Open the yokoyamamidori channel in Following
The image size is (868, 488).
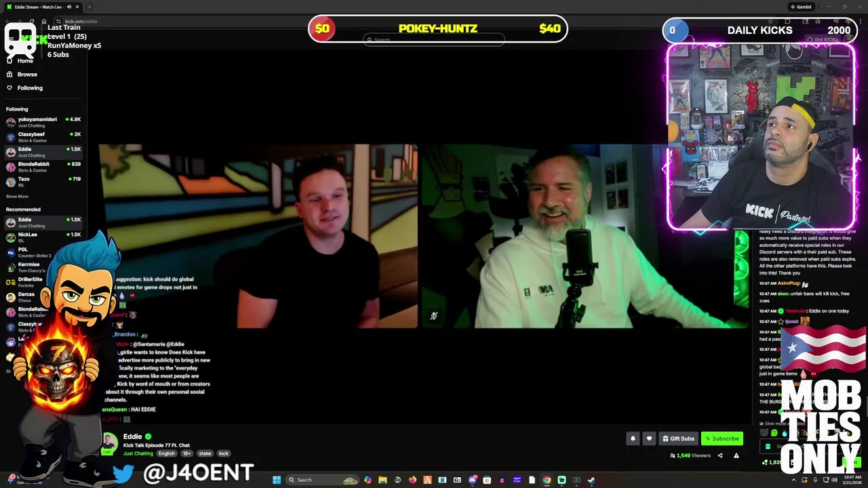pos(43,122)
